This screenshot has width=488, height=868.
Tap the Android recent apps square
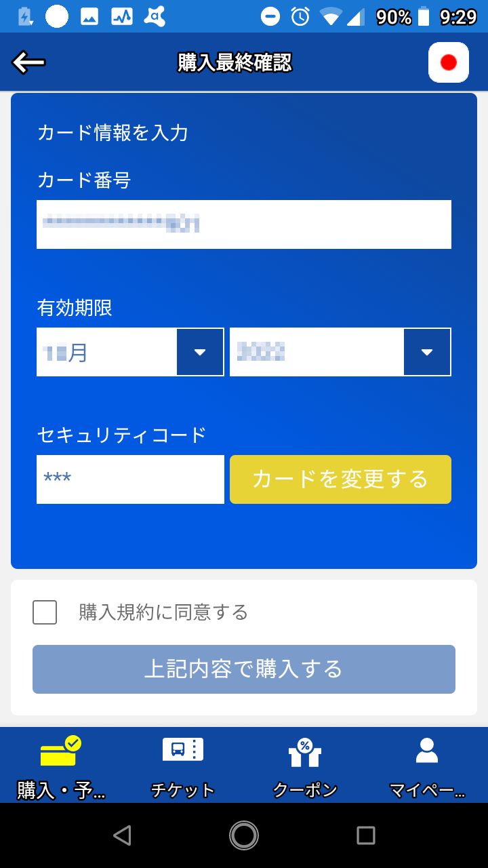pos(365,835)
